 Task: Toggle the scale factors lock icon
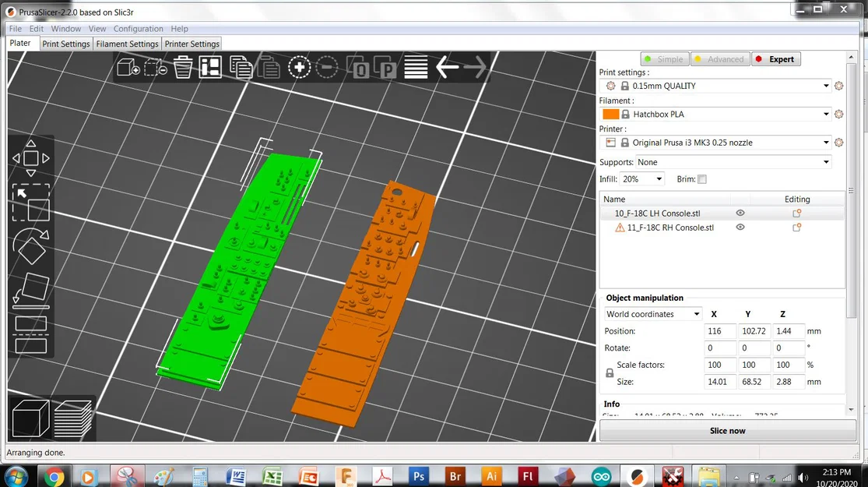click(x=610, y=373)
